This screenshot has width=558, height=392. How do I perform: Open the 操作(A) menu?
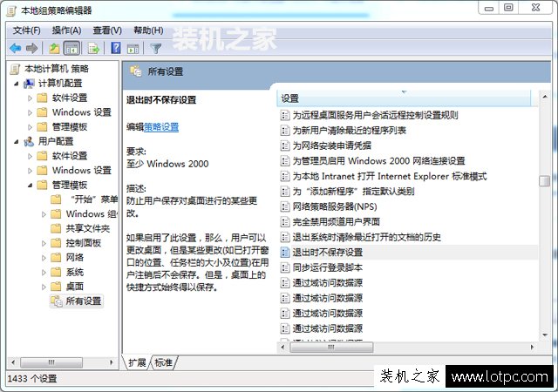tap(66, 30)
